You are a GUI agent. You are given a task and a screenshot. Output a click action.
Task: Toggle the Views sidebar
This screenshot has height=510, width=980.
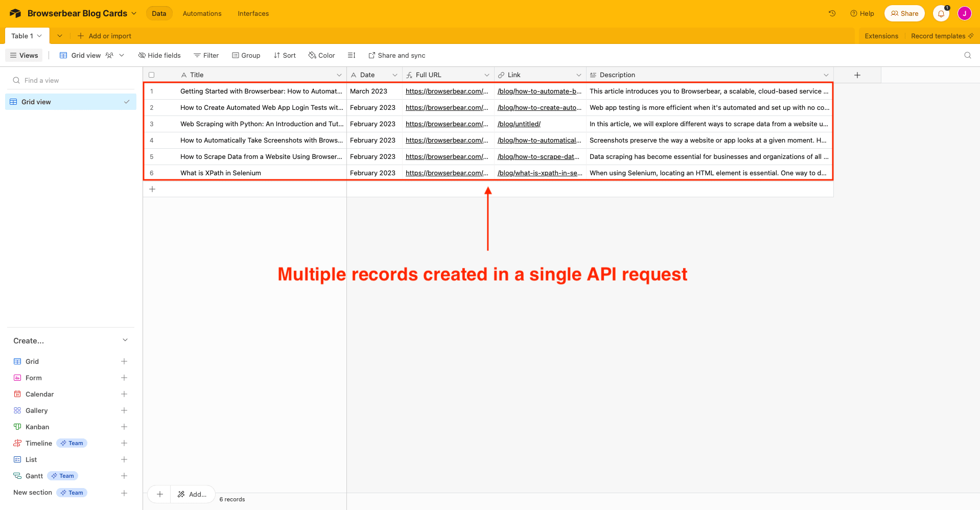(24, 55)
